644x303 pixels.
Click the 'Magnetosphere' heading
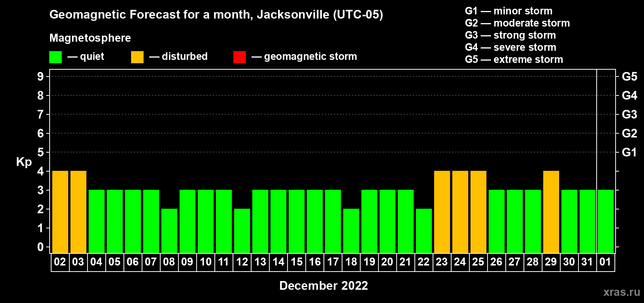(90, 38)
